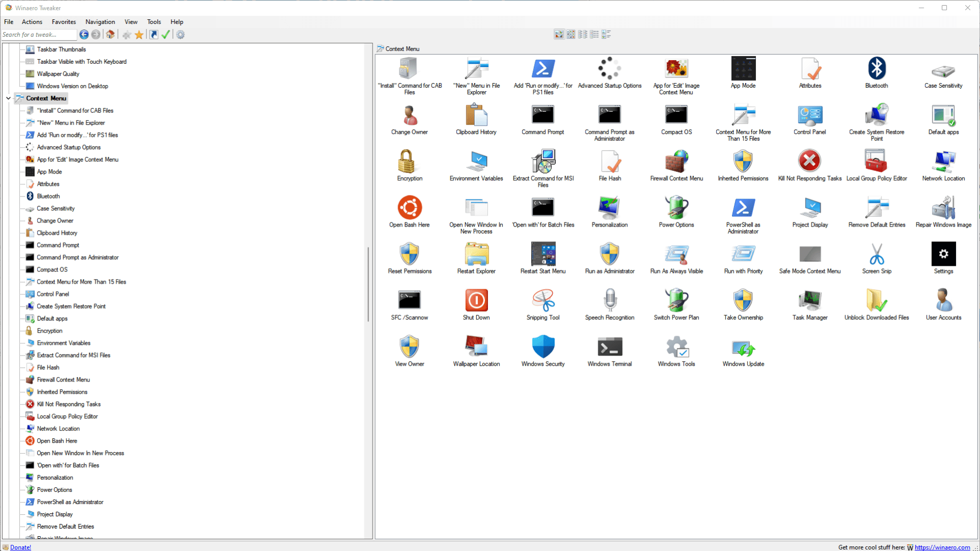Select Inherited Permissions in the tree
Viewport: 980px width, 551px height.
click(62, 392)
